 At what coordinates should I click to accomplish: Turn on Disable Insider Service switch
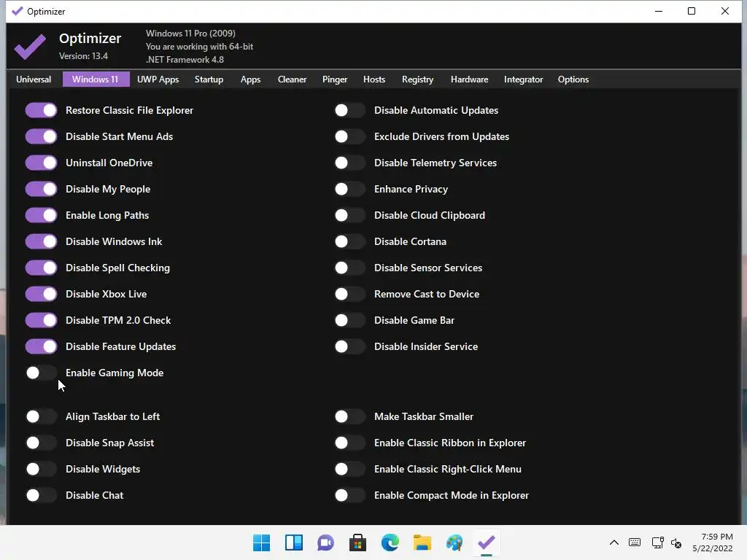point(349,346)
